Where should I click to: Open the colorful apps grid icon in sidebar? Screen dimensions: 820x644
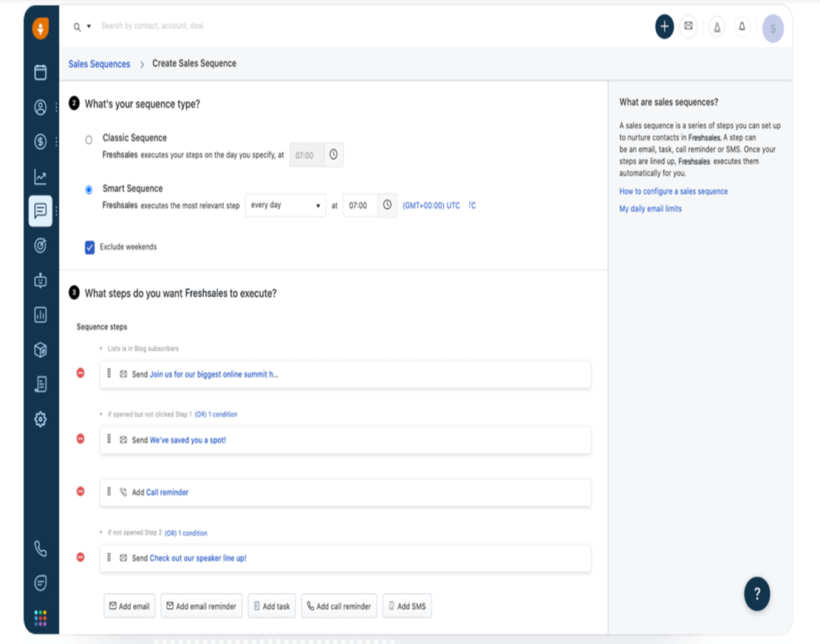(x=41, y=617)
